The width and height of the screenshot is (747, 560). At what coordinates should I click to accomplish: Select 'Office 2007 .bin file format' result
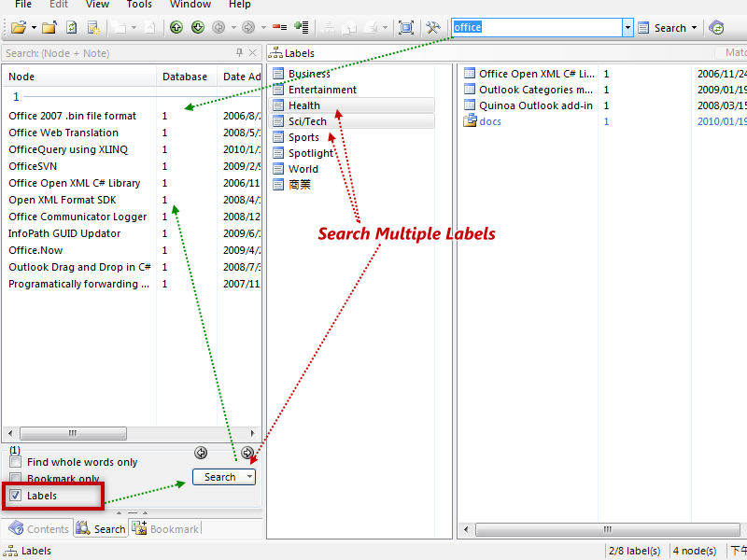(x=73, y=116)
